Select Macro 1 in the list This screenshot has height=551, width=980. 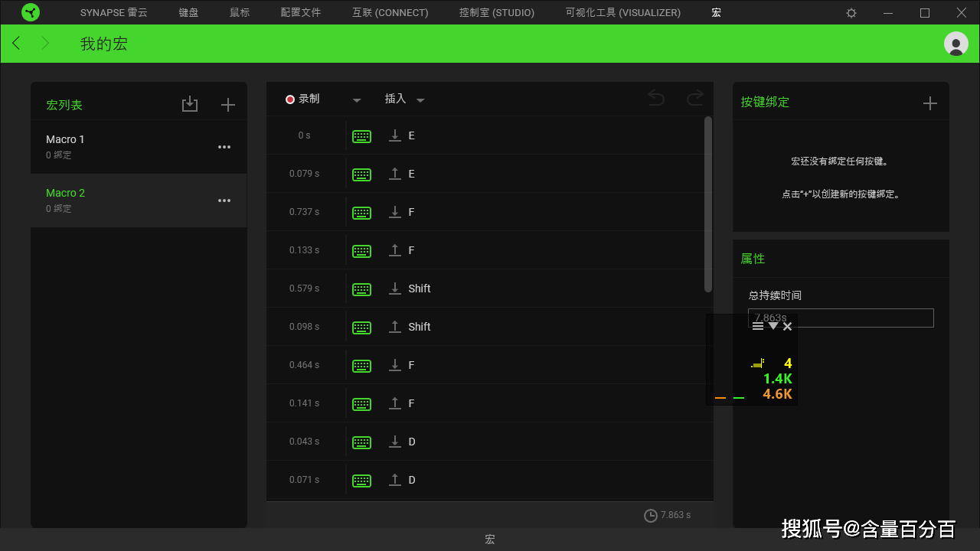(139, 147)
